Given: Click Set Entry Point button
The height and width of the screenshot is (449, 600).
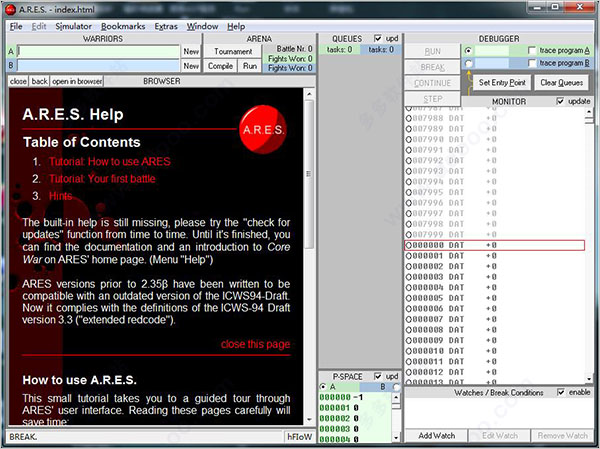Looking at the screenshot, I should tap(502, 83).
